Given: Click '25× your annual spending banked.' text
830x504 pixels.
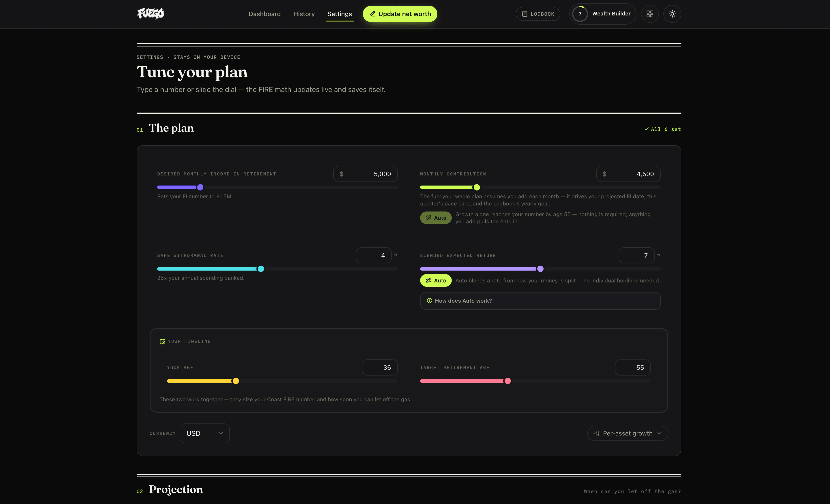Looking at the screenshot, I should [201, 278].
